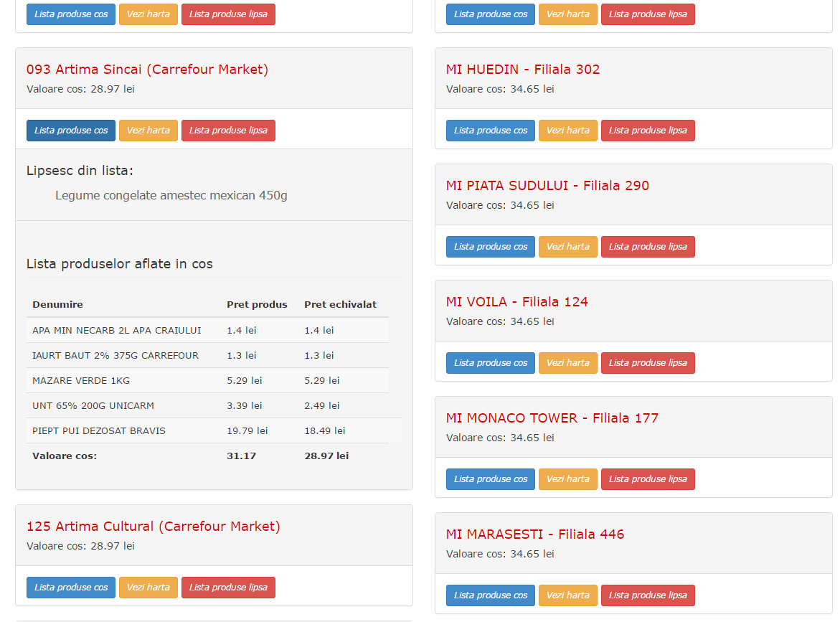Open Lista produse cos for MI MONACO TOWER
The image size is (840, 622).
pyautogui.click(x=490, y=479)
